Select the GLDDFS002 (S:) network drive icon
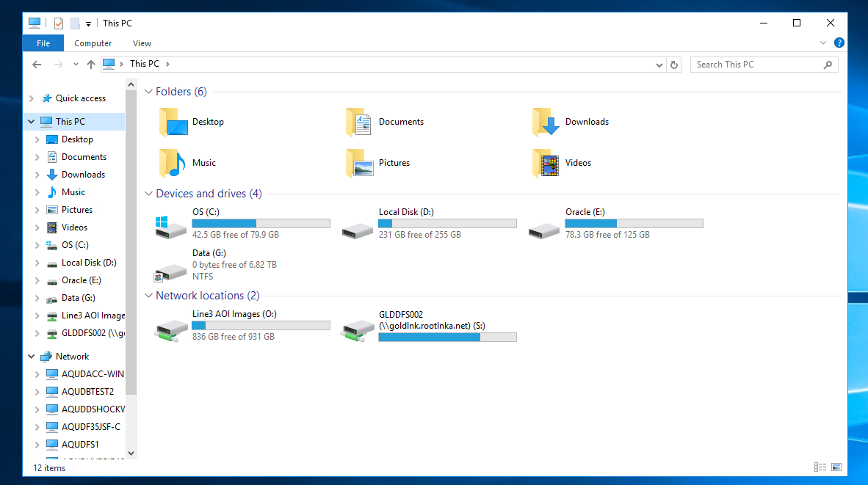Viewport: 868px width, 485px height. [358, 331]
